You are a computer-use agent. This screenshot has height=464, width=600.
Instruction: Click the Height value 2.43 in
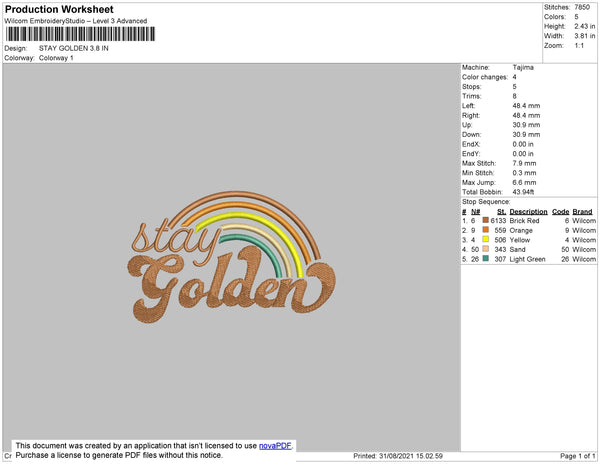coord(585,26)
